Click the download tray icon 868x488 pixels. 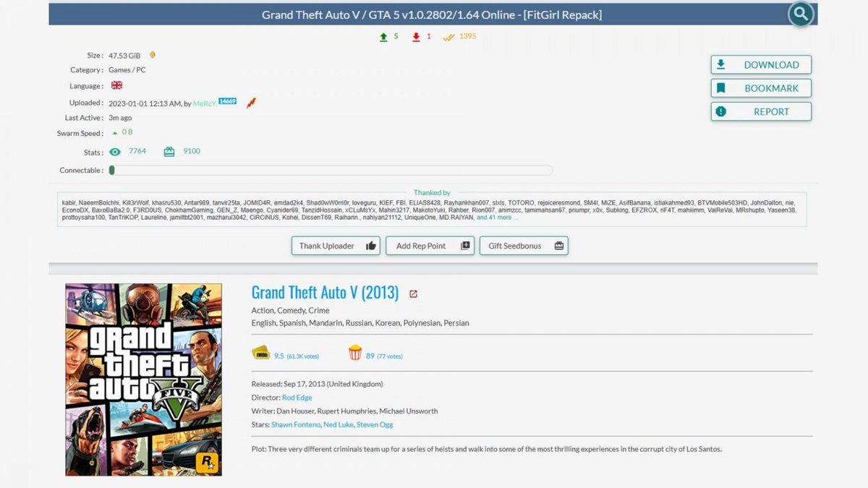tap(720, 64)
